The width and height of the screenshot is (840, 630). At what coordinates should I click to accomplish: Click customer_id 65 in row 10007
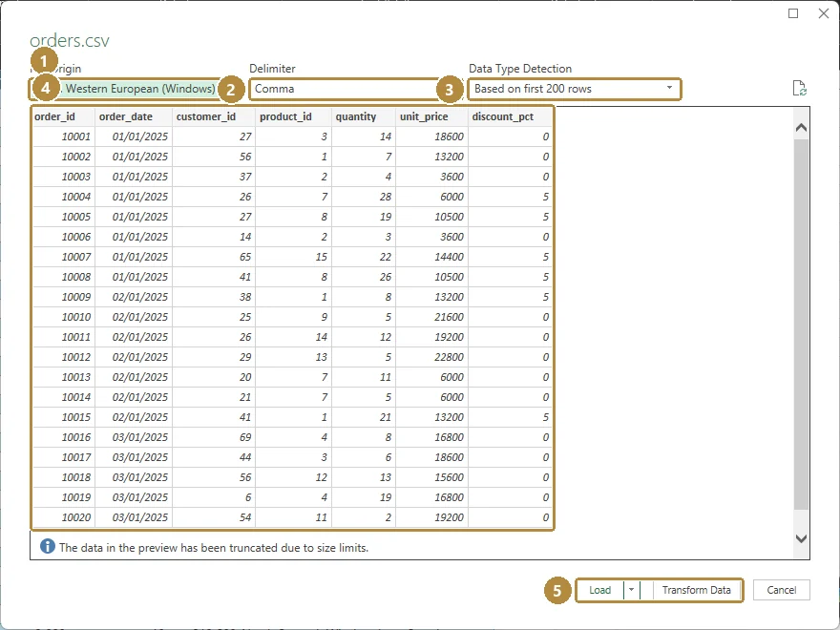pos(214,257)
